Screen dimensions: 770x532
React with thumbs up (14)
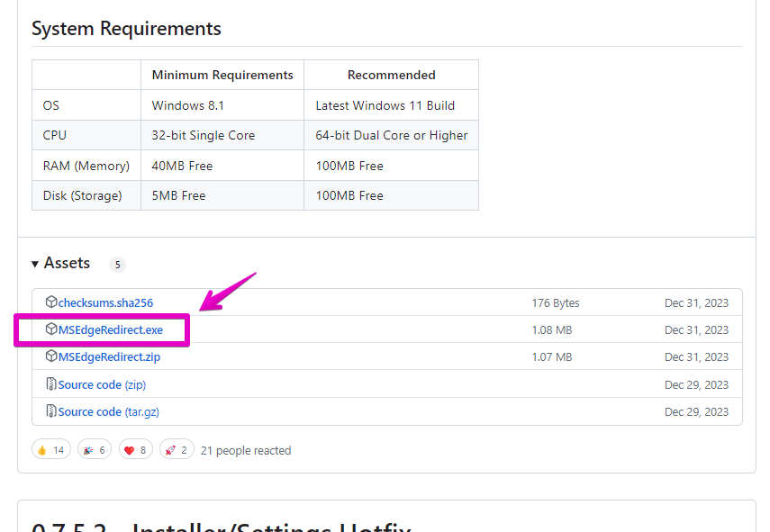[x=51, y=450]
